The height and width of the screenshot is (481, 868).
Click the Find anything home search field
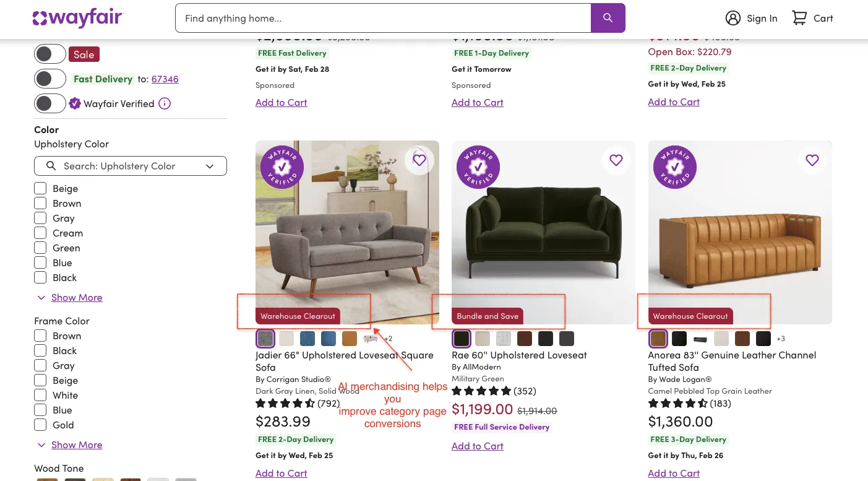(384, 18)
